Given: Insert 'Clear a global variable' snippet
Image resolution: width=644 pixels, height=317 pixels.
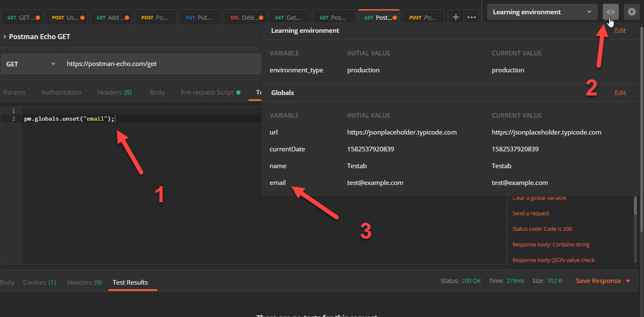Looking at the screenshot, I should click(539, 198).
